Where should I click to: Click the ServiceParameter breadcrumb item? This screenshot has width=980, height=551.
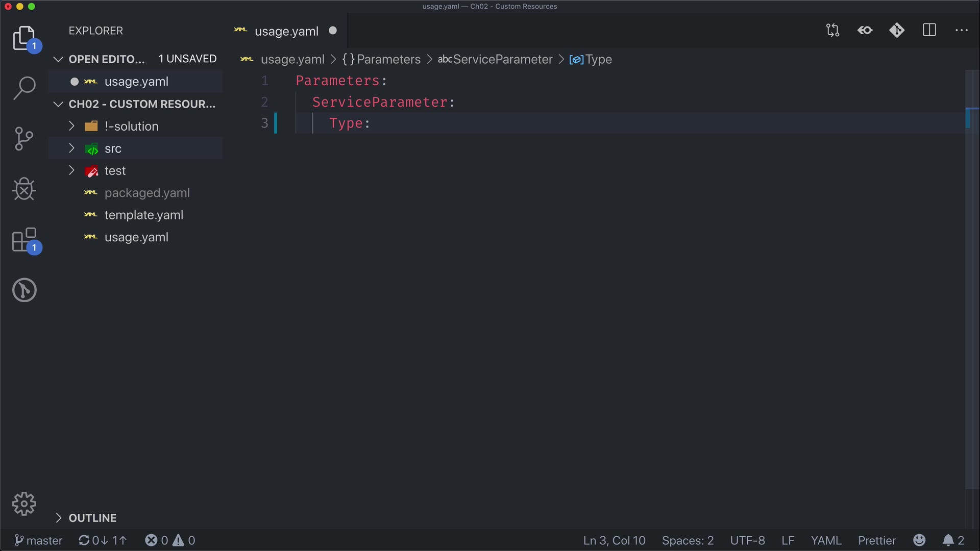(x=502, y=59)
